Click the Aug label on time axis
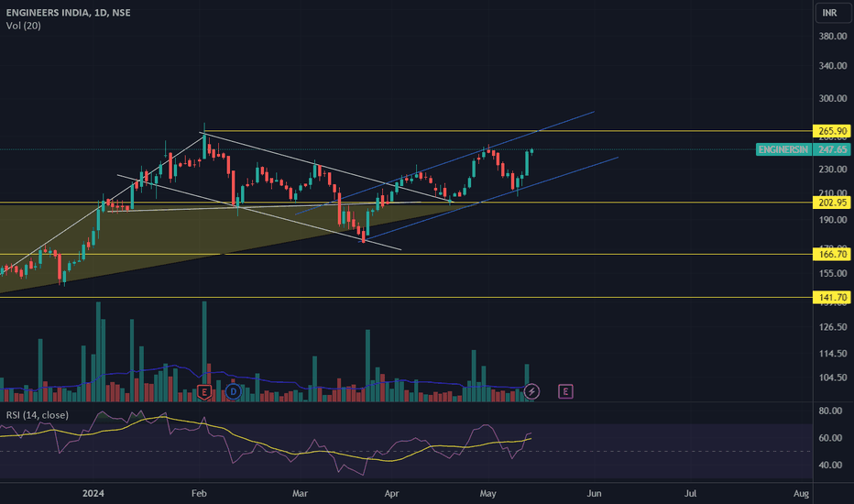Viewport: 854px width, 504px height. click(801, 494)
